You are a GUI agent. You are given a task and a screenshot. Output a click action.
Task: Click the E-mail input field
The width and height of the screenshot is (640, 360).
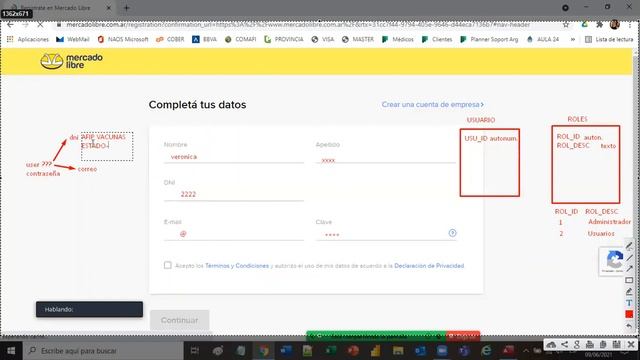point(233,234)
